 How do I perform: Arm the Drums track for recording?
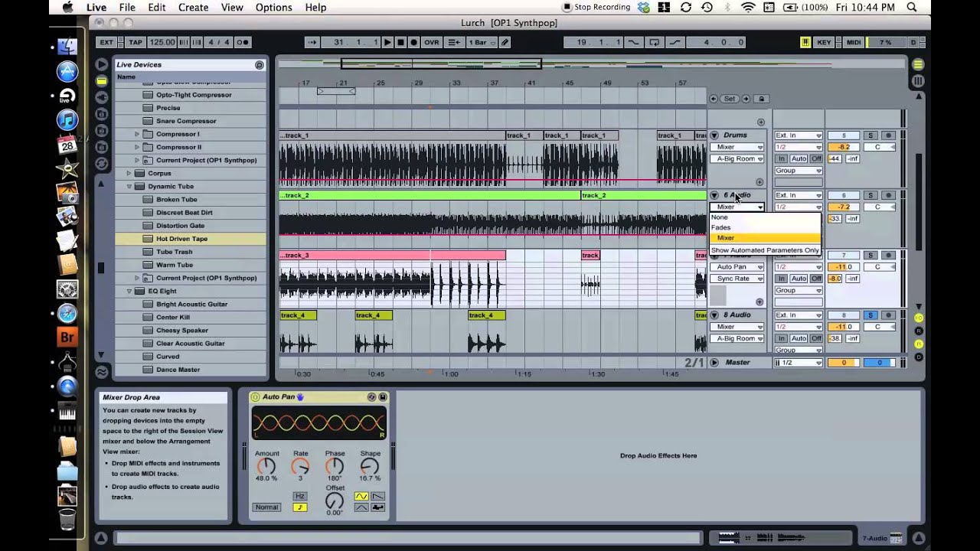point(888,135)
